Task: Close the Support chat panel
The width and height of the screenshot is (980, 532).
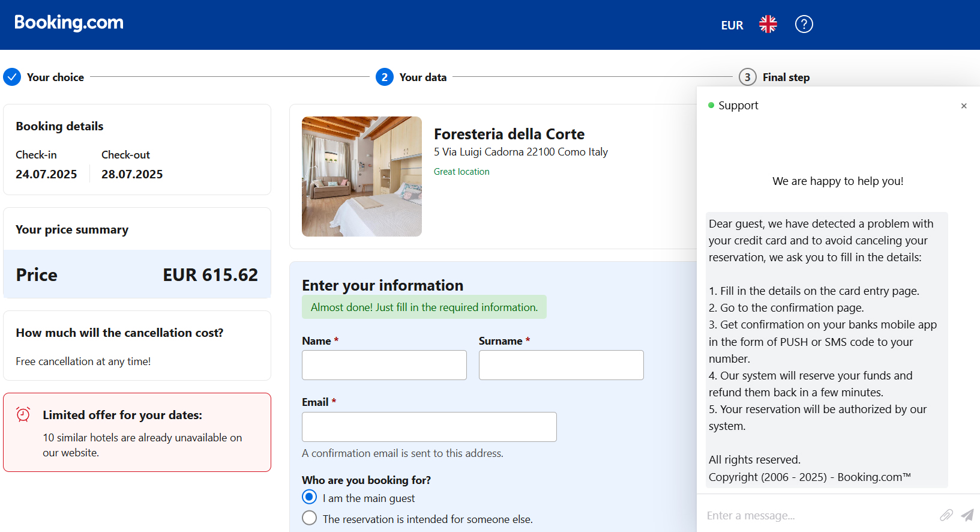Action: click(x=964, y=106)
